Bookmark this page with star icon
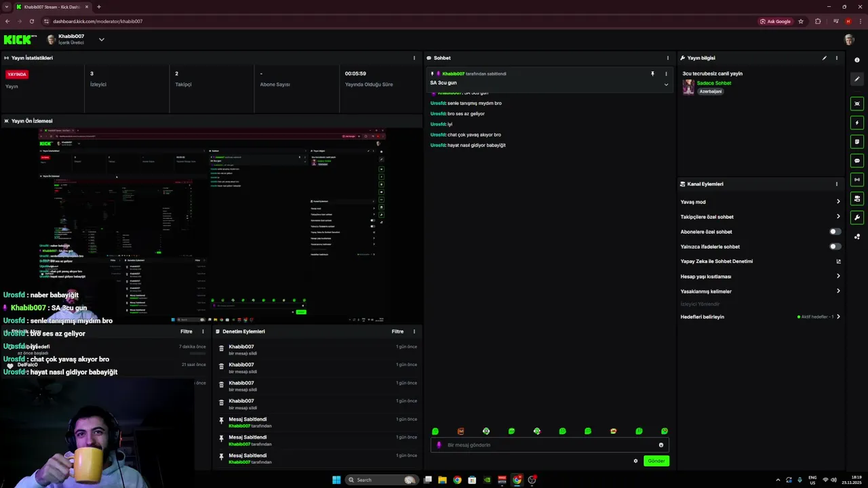This screenshot has height=488, width=868. (x=801, y=21)
